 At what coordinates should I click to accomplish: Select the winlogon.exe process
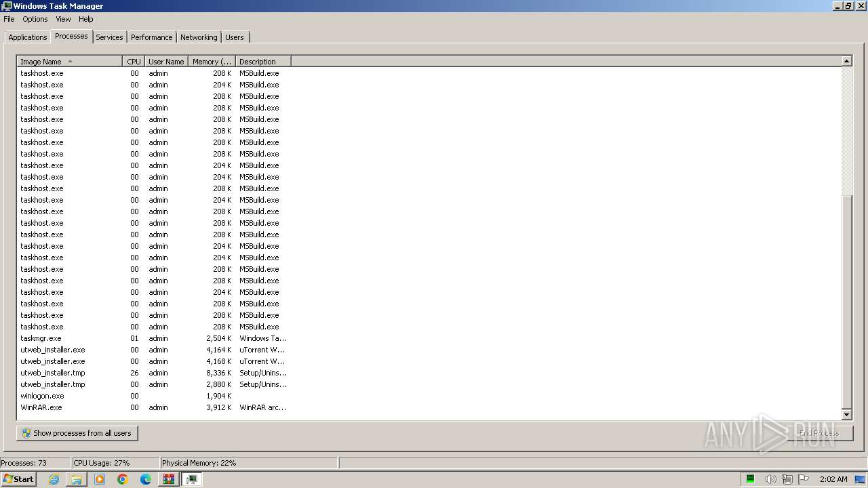[x=154, y=396]
